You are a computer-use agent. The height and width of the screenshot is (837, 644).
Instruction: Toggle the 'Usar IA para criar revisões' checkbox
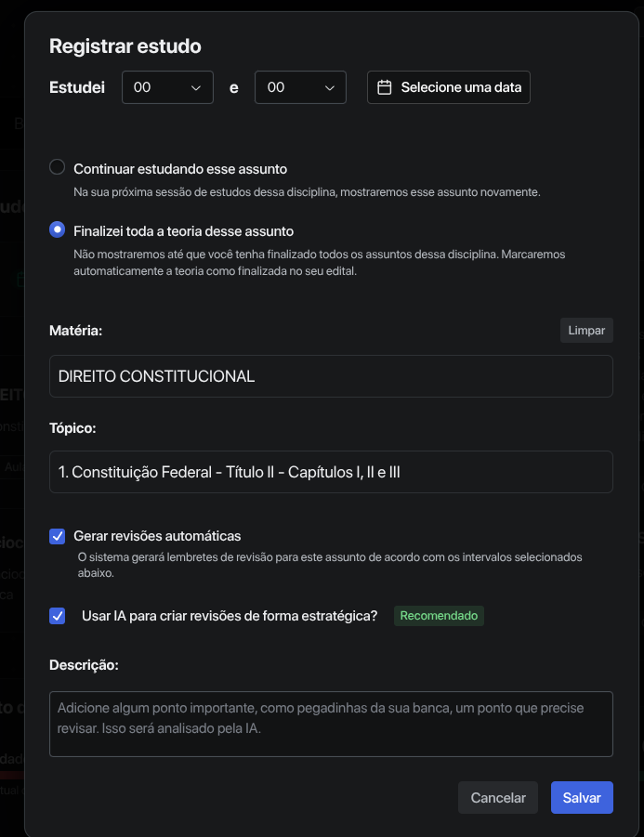58,616
